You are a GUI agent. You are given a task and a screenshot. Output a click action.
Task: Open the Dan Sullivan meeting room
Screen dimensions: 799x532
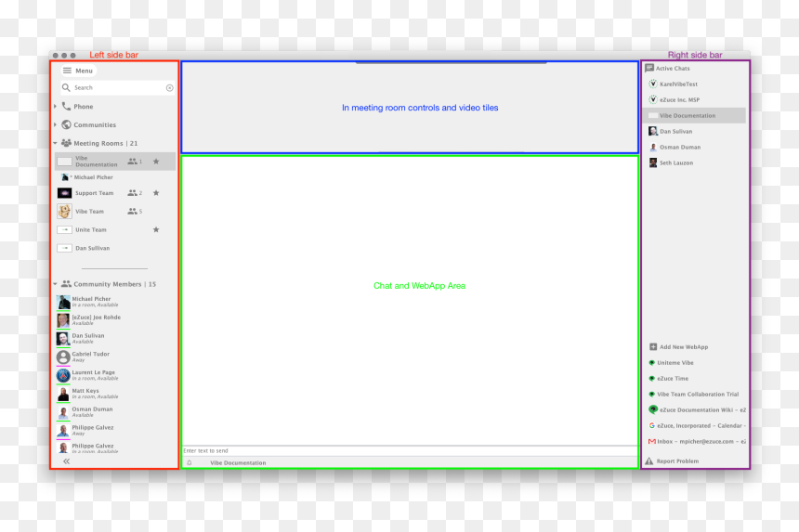[x=93, y=248]
